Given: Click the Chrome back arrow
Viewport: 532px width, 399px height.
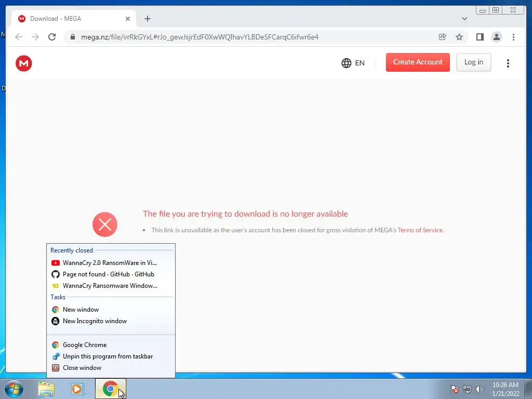Looking at the screenshot, I should [x=19, y=37].
